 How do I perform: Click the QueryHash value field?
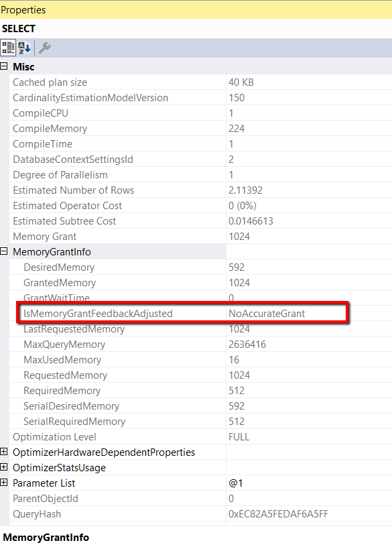[309, 514]
